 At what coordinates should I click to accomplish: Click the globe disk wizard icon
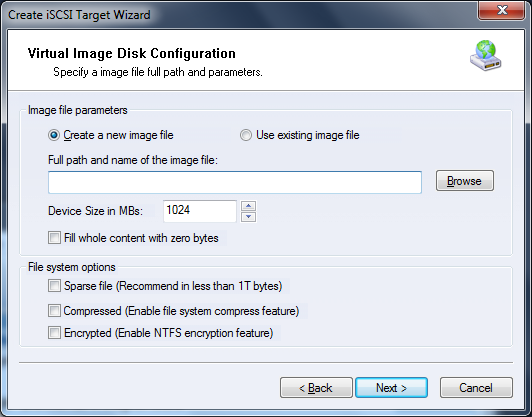tap(486, 56)
